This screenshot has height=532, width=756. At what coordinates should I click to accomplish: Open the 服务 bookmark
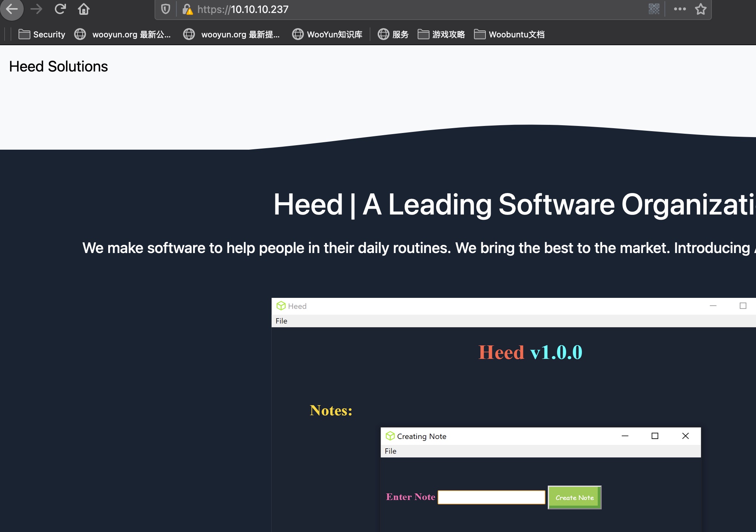pos(393,34)
